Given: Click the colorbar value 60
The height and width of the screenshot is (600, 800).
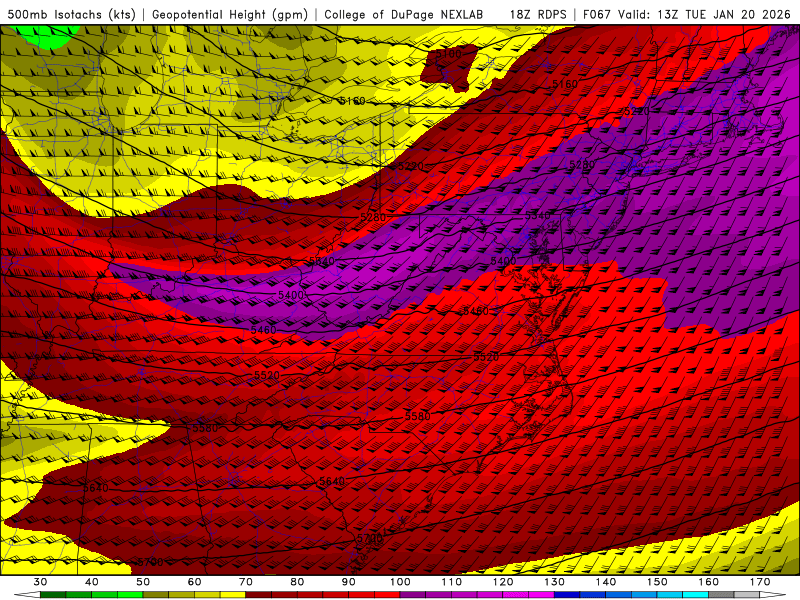Looking at the screenshot, I should (194, 582).
